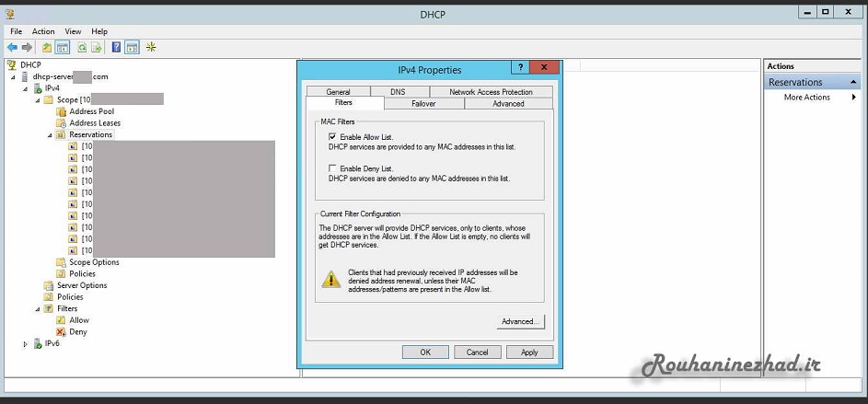This screenshot has width=868, height=404.
Task: Switch to the DNS tab
Action: click(398, 92)
